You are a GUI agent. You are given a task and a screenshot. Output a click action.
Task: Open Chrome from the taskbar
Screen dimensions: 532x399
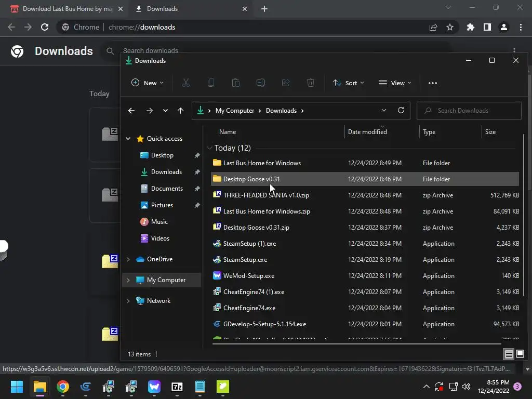[63, 387]
